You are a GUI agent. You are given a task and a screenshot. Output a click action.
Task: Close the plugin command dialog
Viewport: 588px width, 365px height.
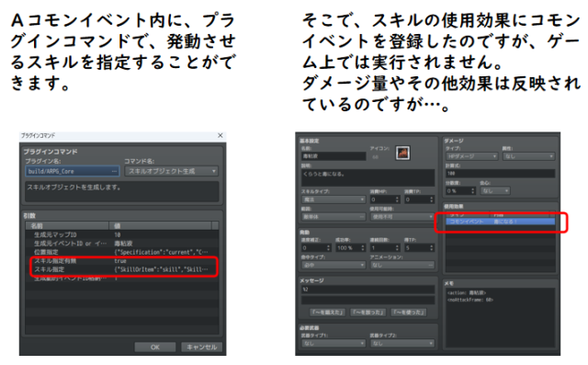point(220,135)
